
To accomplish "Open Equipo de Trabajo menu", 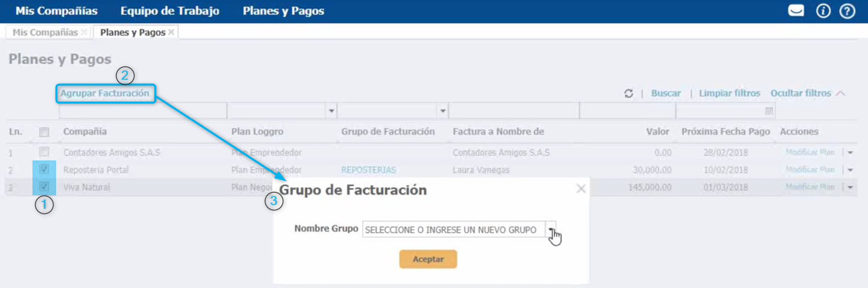I will click(x=169, y=11).
